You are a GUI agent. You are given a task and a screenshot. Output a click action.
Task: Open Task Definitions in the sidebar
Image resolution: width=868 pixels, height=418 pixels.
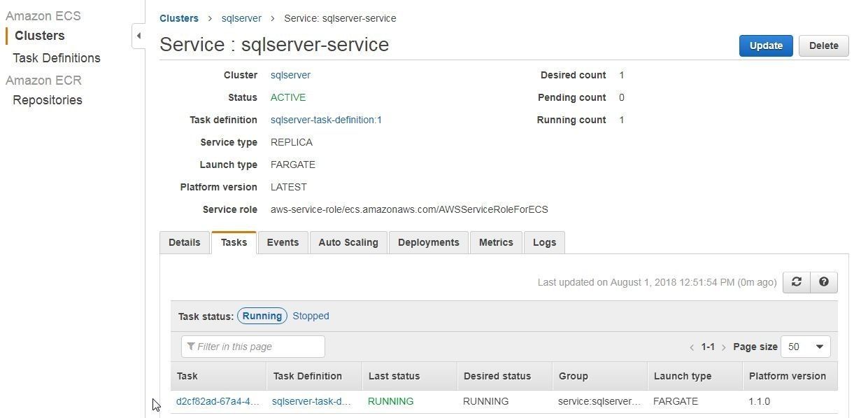57,58
